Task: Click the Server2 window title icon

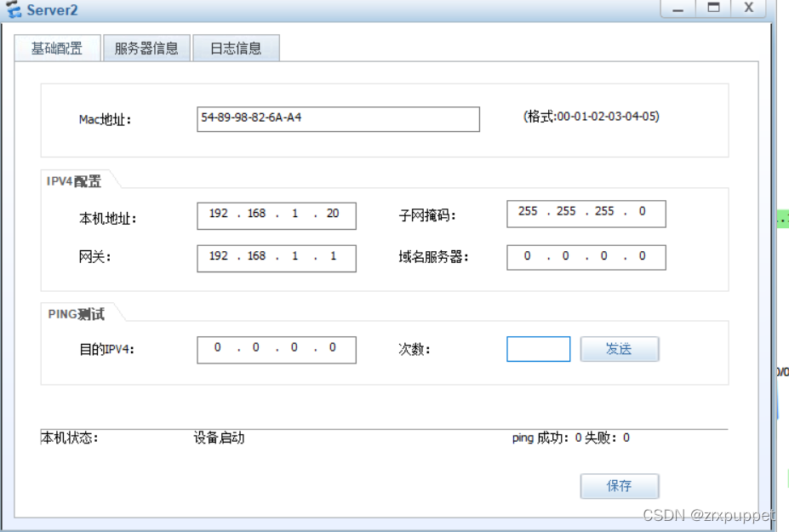Action: click(14, 9)
